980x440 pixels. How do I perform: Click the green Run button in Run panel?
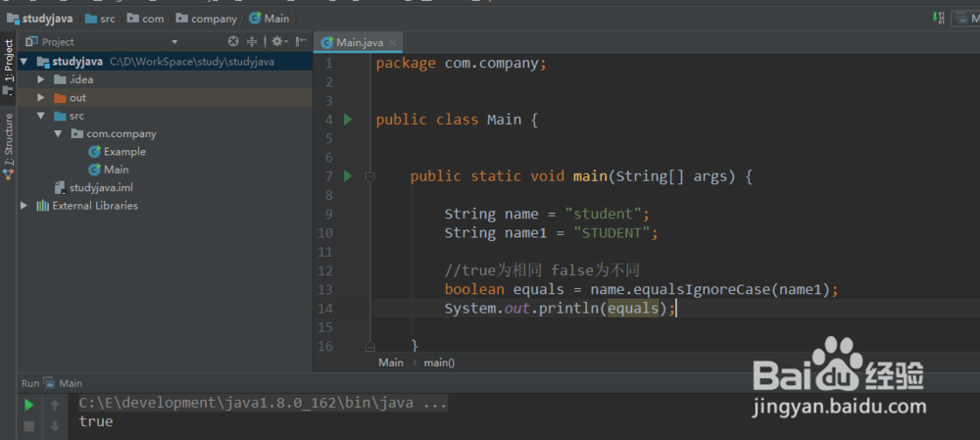point(28,405)
